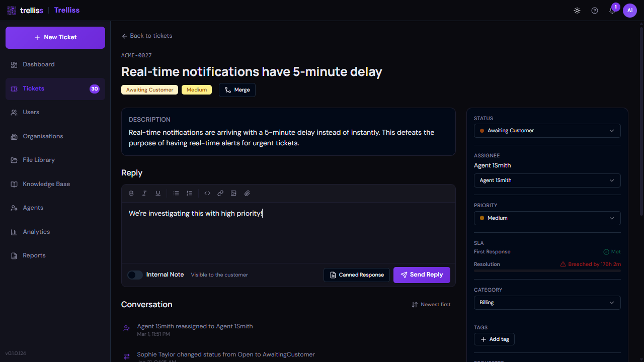
Task: Click the Send Reply button
Action: [x=422, y=275]
